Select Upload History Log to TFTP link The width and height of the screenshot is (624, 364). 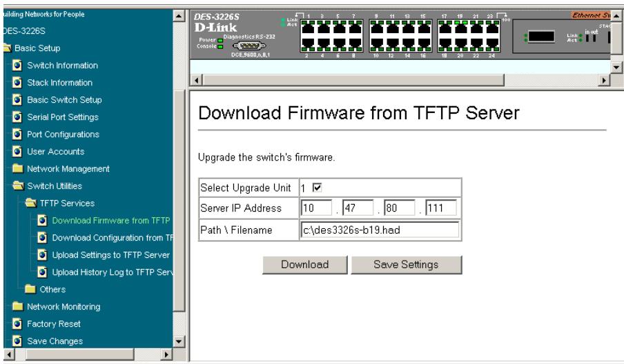coord(113,272)
